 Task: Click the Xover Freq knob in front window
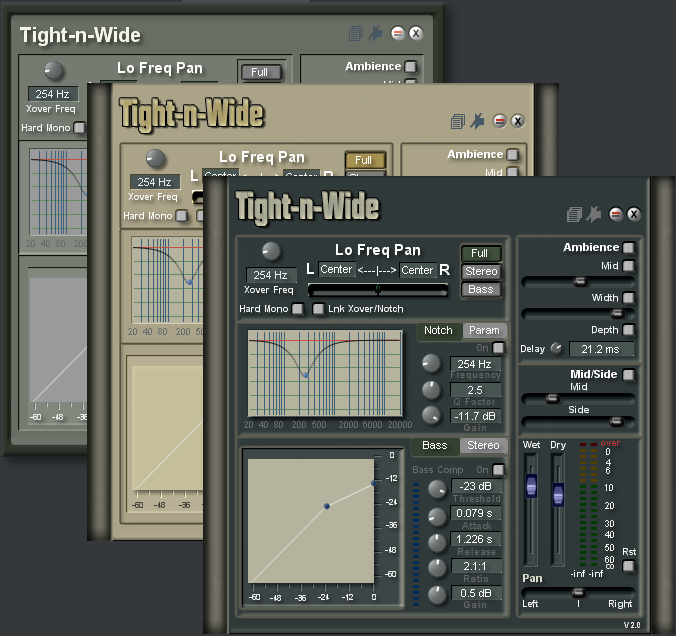click(271, 251)
